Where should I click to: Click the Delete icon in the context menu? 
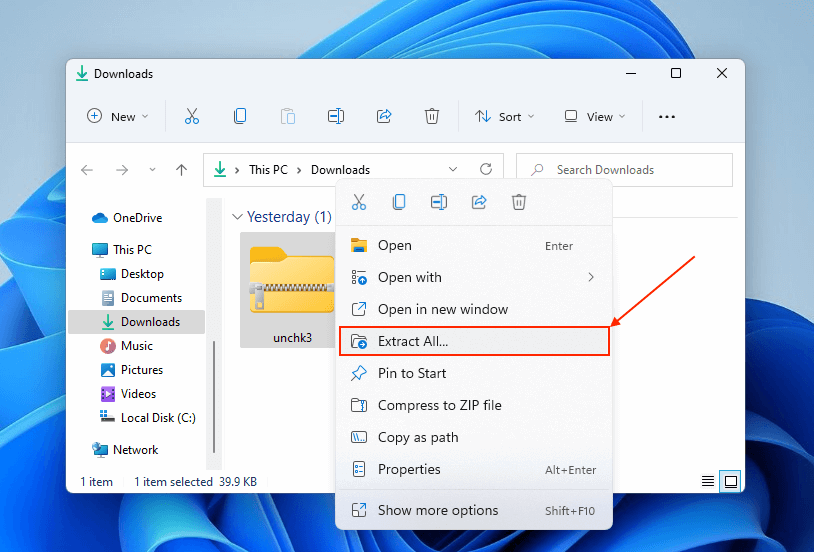pos(519,202)
